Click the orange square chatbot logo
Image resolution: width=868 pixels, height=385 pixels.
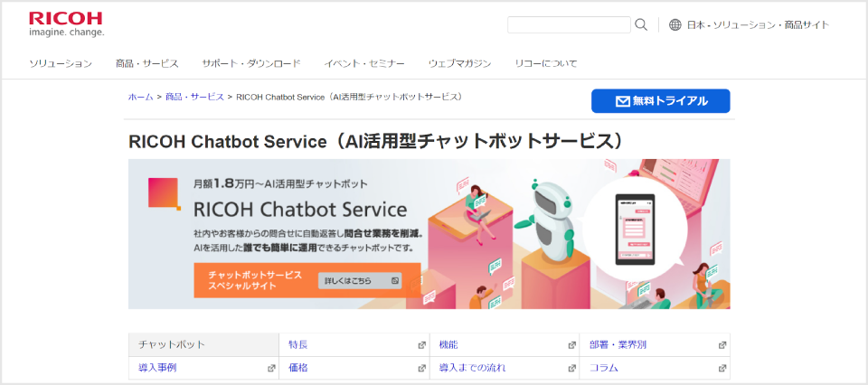click(x=165, y=194)
